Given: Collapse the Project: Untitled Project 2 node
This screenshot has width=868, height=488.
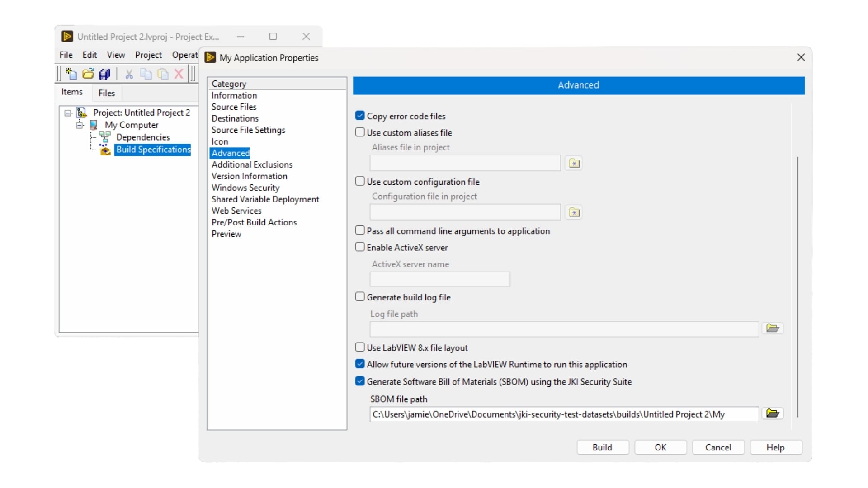Looking at the screenshot, I should (68, 113).
